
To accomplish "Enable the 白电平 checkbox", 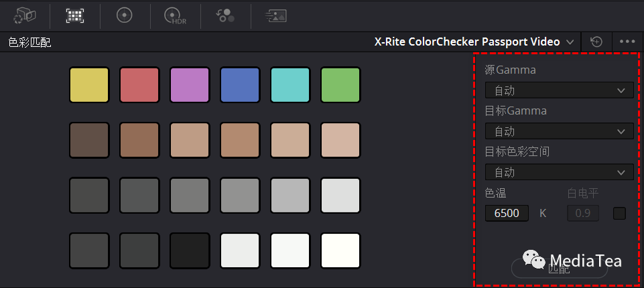I will (619, 214).
